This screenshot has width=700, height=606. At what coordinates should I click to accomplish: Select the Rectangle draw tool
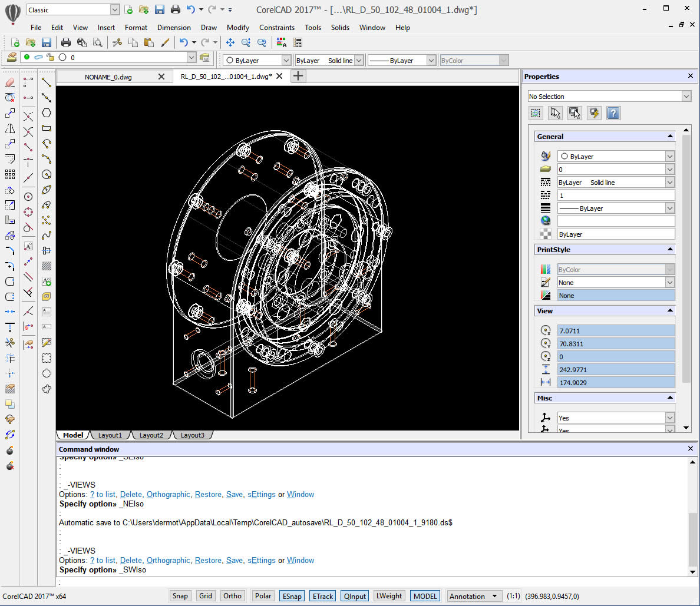47,128
